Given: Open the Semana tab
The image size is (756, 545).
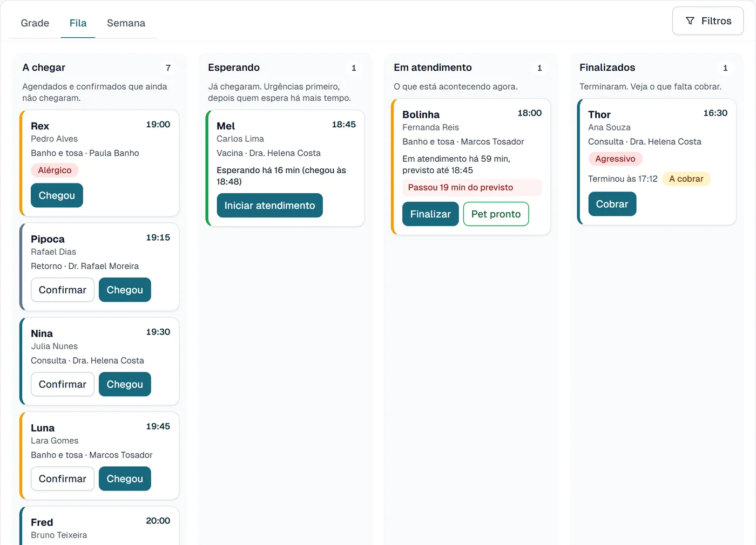Looking at the screenshot, I should [x=126, y=23].
